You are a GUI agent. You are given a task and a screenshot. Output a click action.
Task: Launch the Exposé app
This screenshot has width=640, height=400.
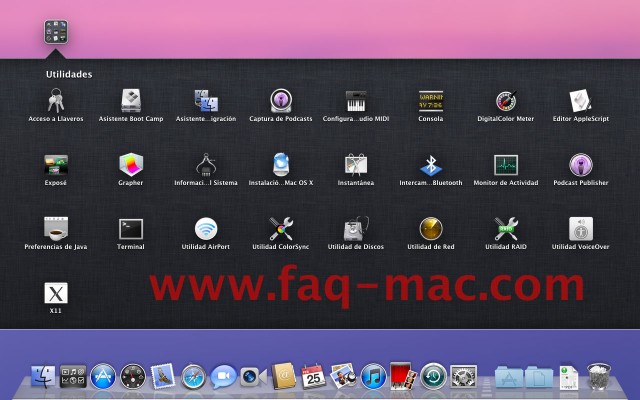56,165
